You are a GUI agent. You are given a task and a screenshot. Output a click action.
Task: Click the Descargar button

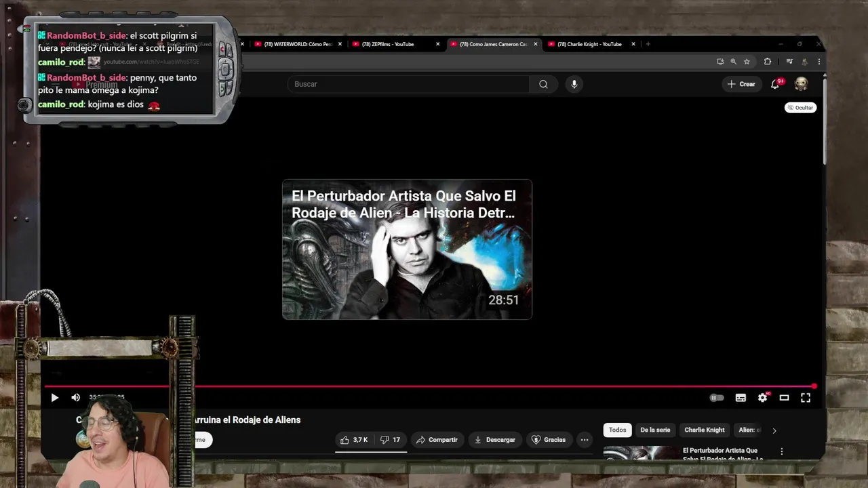tap(494, 440)
